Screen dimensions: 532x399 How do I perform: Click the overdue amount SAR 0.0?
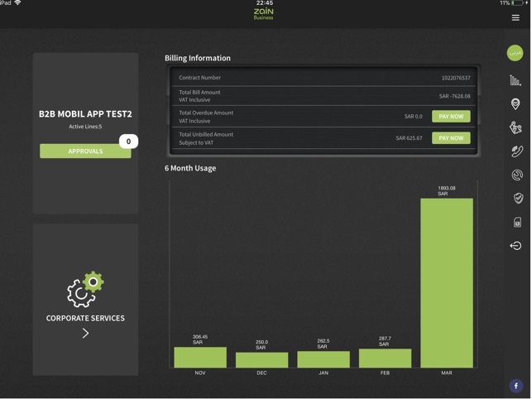[x=413, y=117]
